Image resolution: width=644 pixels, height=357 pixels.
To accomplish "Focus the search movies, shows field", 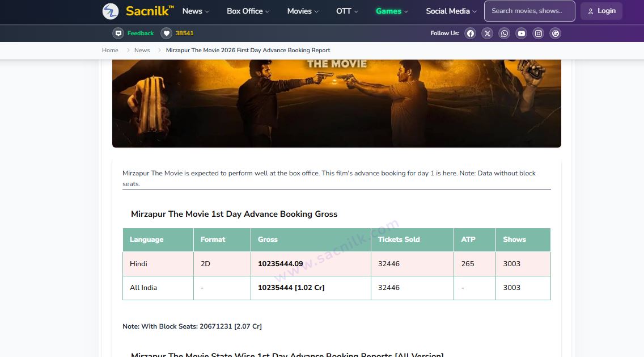I will [529, 11].
